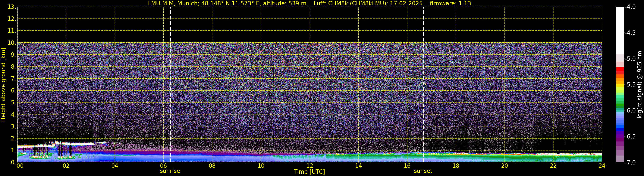Click the time axis tick label '08'
The width and height of the screenshot is (644, 176).
tap(212, 166)
